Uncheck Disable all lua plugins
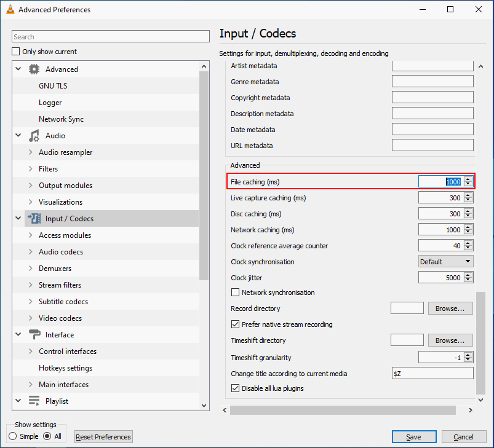The width and height of the screenshot is (494, 448). pos(235,388)
